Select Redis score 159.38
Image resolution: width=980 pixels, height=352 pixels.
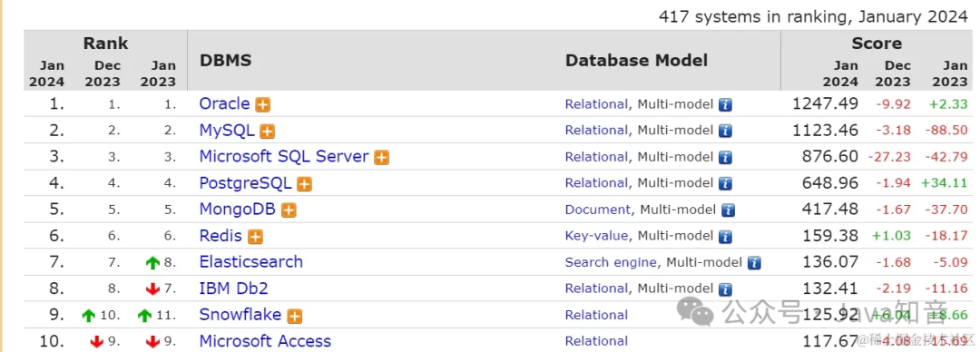(x=830, y=236)
